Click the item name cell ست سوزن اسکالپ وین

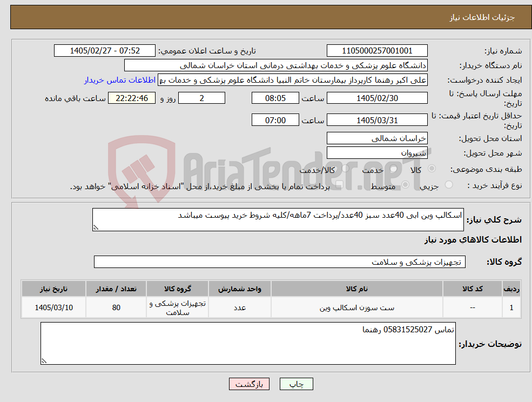coord(356,307)
